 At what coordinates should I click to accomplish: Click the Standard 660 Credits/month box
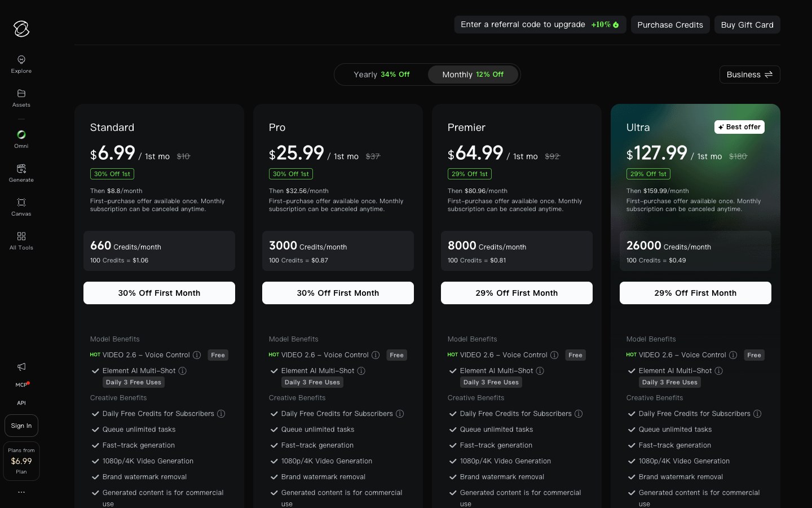159,251
